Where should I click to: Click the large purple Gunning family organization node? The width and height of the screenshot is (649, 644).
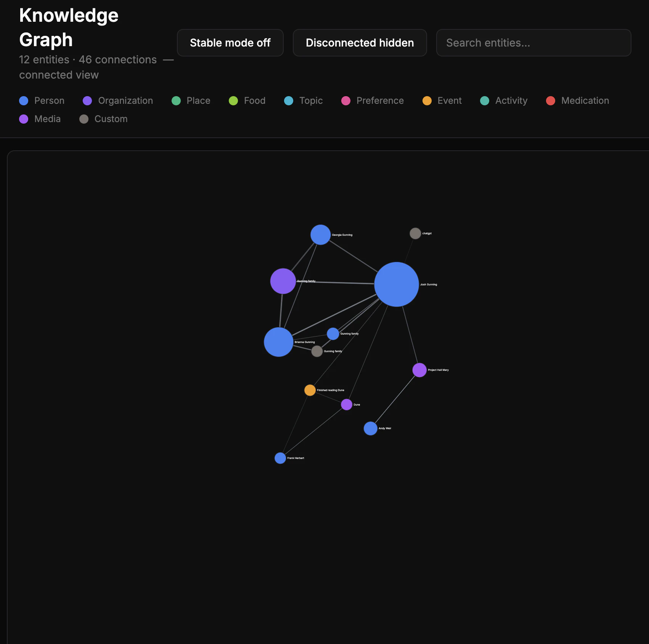tap(283, 281)
